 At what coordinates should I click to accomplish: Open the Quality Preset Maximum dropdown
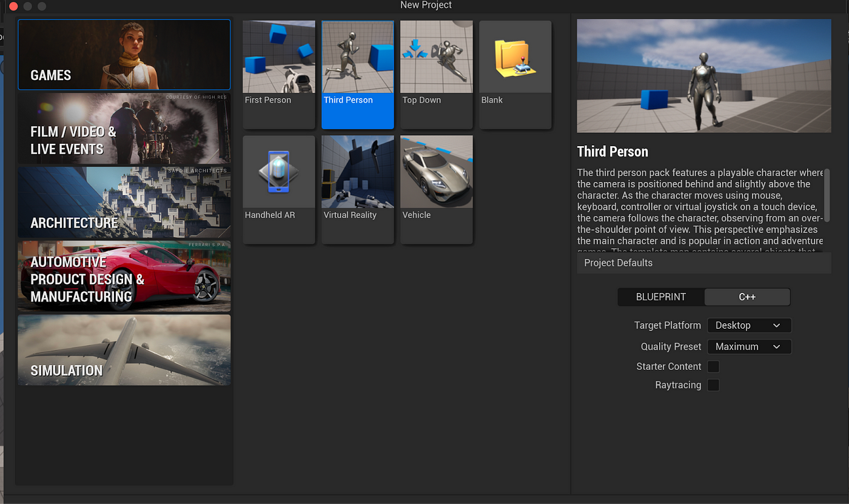[750, 346]
